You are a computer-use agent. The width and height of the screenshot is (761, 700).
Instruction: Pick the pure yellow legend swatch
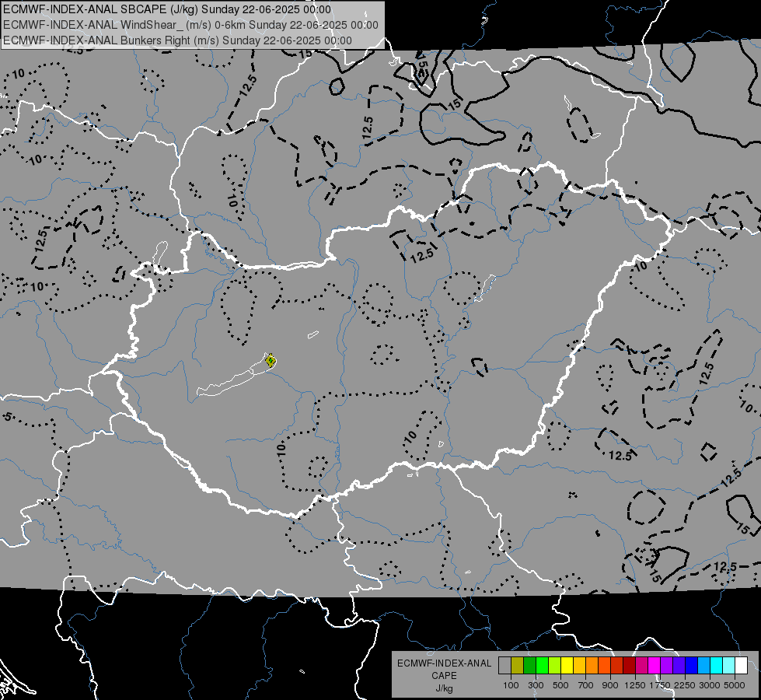(x=567, y=666)
